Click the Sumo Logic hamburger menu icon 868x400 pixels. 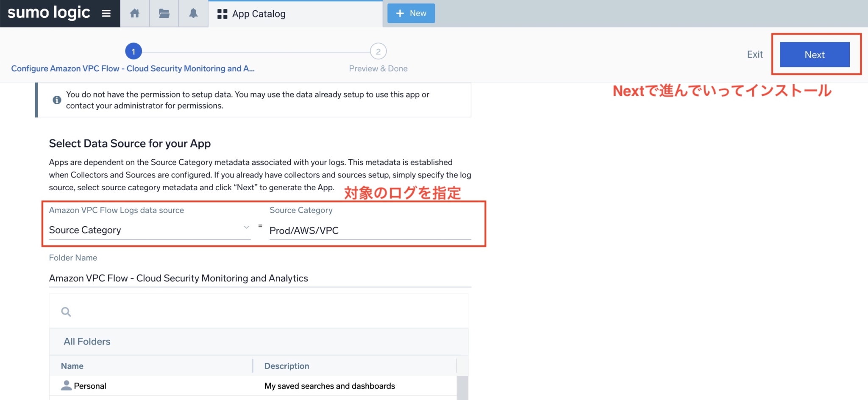coord(106,14)
